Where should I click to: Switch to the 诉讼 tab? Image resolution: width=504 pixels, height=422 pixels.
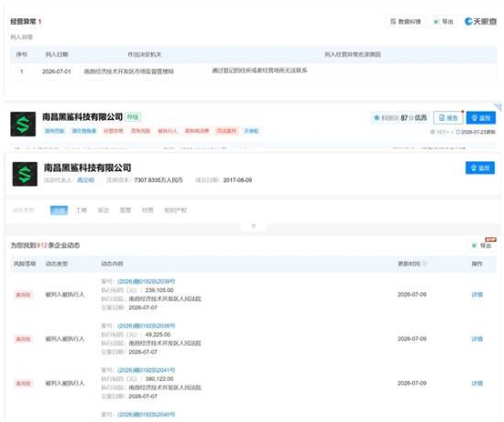pyautogui.click(x=104, y=210)
